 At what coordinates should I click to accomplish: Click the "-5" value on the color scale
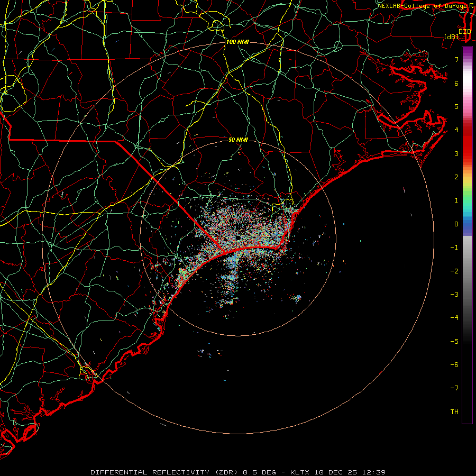click(x=454, y=342)
